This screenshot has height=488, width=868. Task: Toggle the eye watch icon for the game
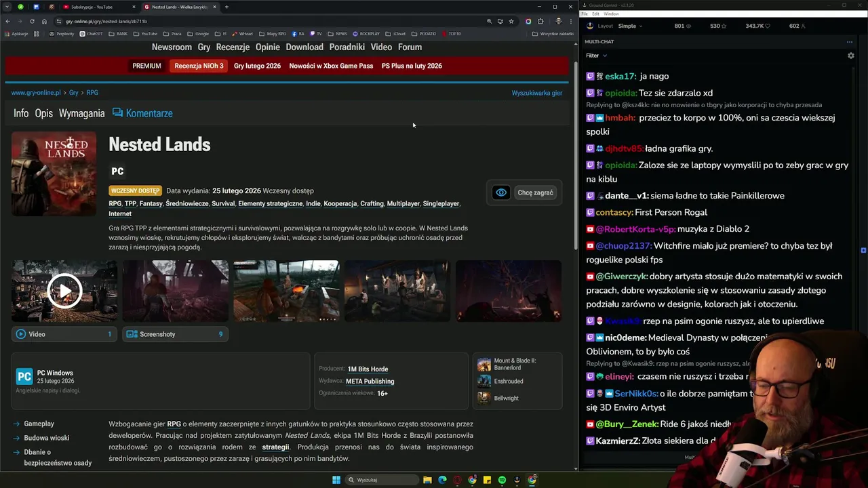[501, 192]
